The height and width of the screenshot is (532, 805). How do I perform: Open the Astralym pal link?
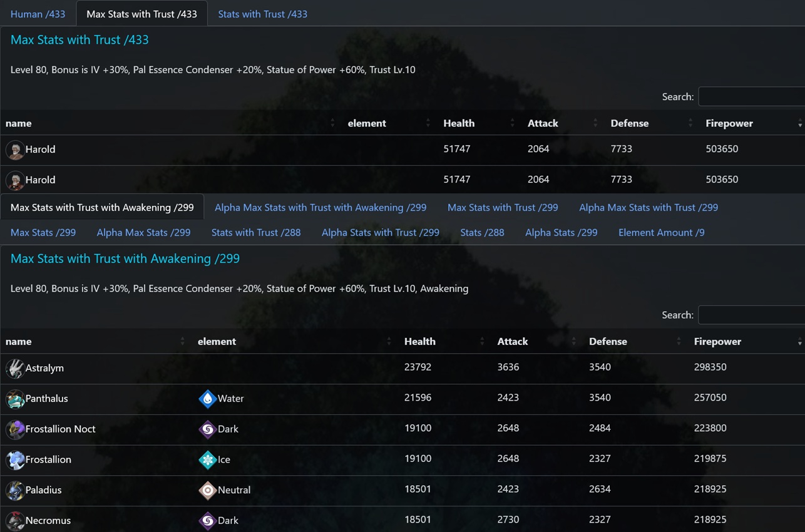(x=44, y=368)
